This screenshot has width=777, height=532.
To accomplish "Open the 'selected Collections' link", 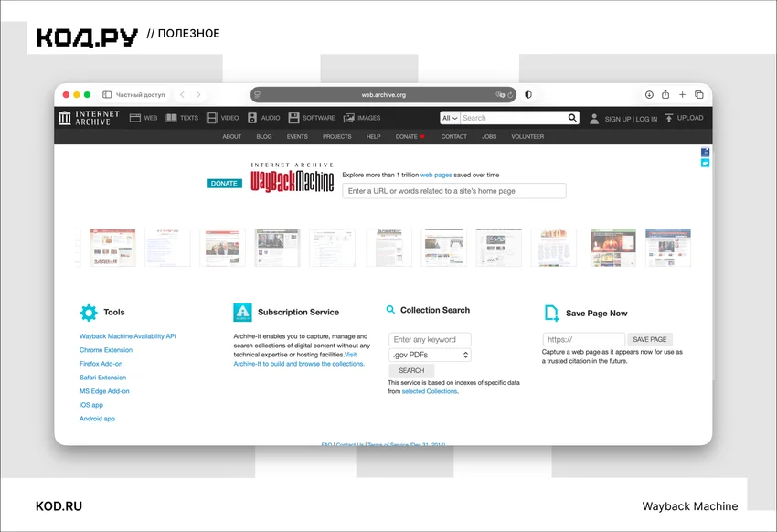I will tap(430, 391).
